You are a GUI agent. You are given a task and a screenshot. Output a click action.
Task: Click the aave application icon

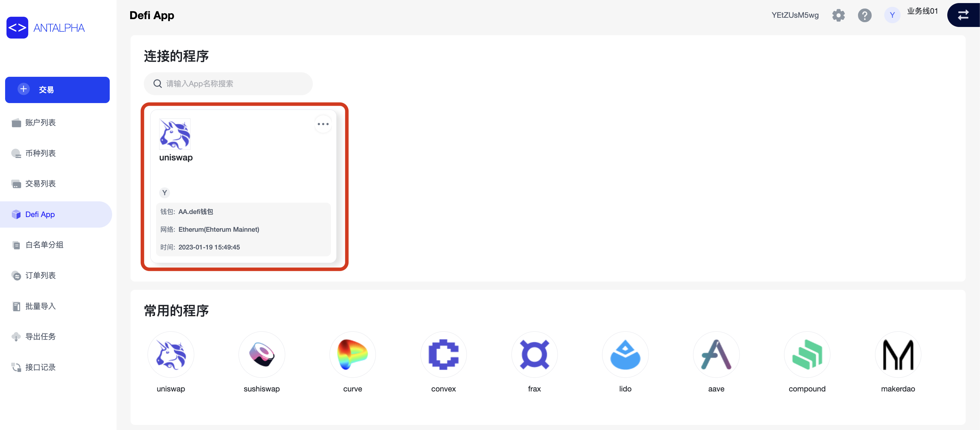click(x=716, y=354)
